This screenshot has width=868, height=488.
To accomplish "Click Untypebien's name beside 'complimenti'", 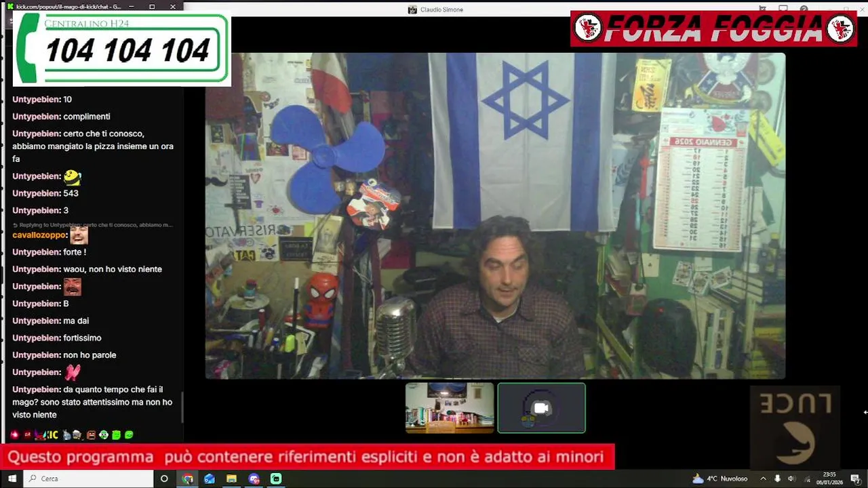I will click(37, 117).
